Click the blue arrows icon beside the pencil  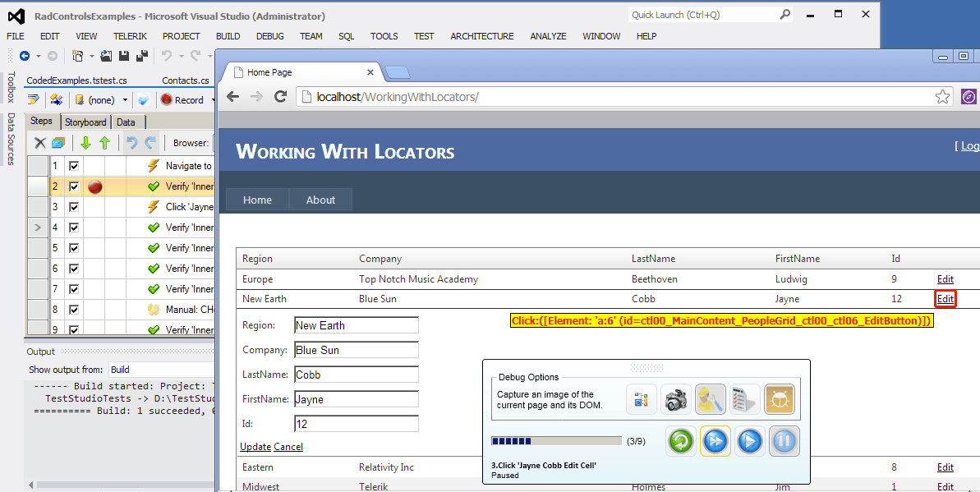(56, 99)
